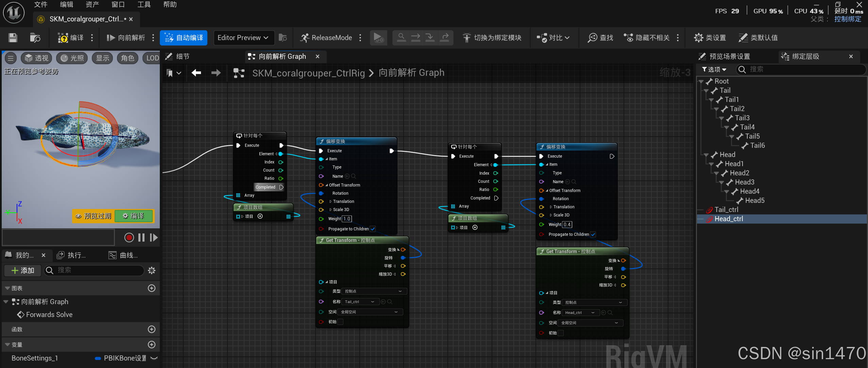
Task: Pause the preview playback
Action: click(141, 238)
